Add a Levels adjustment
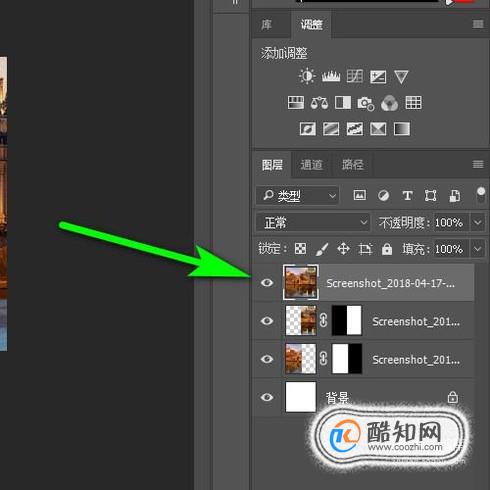Image resolution: width=490 pixels, height=490 pixels. pos(331,76)
